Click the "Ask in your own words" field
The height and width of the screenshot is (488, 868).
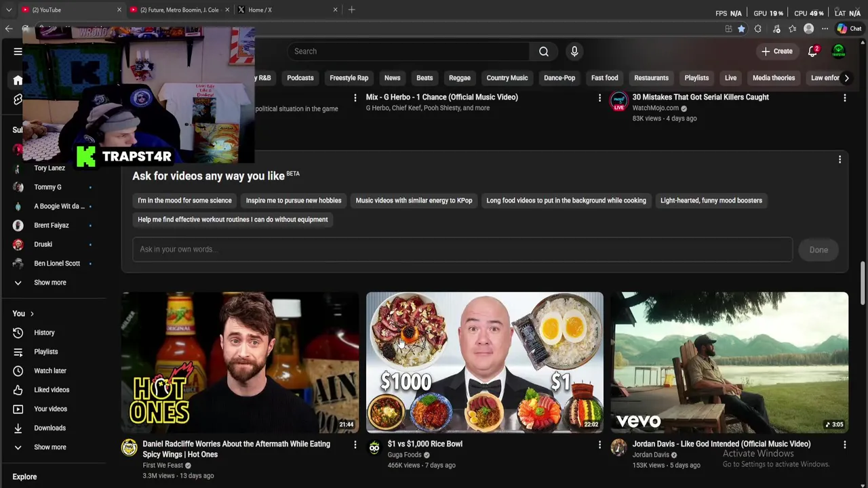click(462, 249)
